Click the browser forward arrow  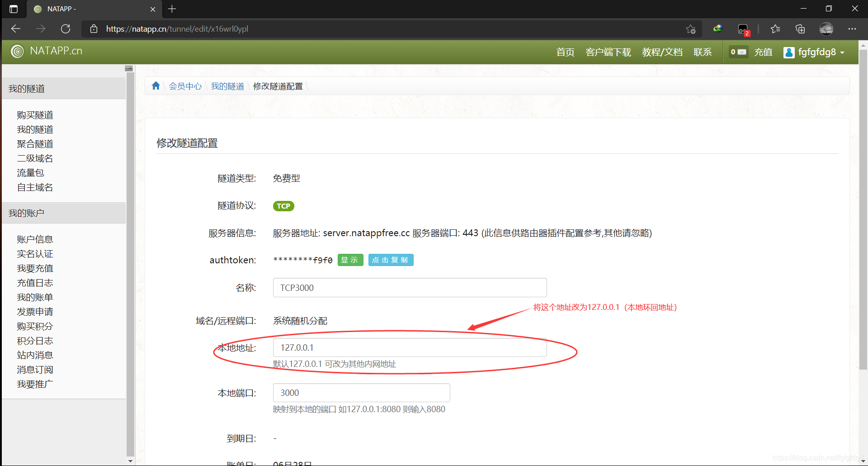(41, 29)
